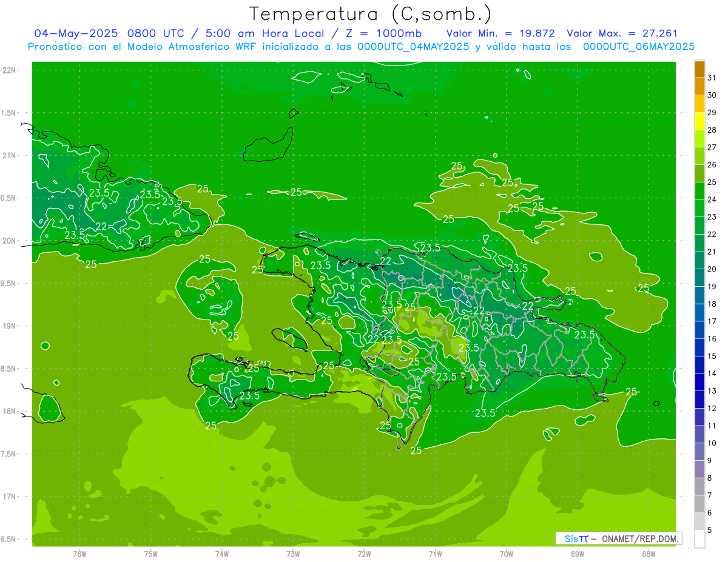Click the legend value "15"
Viewport: 728px width, 562px height.
point(712,356)
